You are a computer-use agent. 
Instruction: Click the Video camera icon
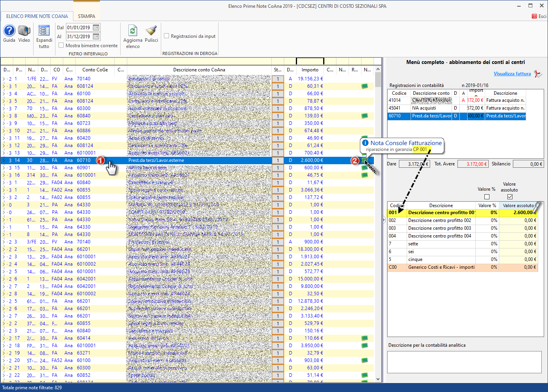(x=24, y=30)
